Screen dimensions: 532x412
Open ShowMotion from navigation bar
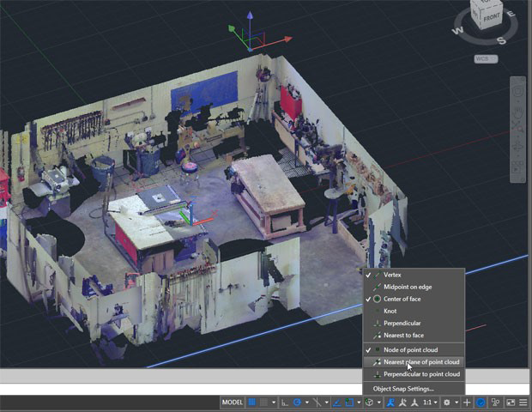coord(518,167)
